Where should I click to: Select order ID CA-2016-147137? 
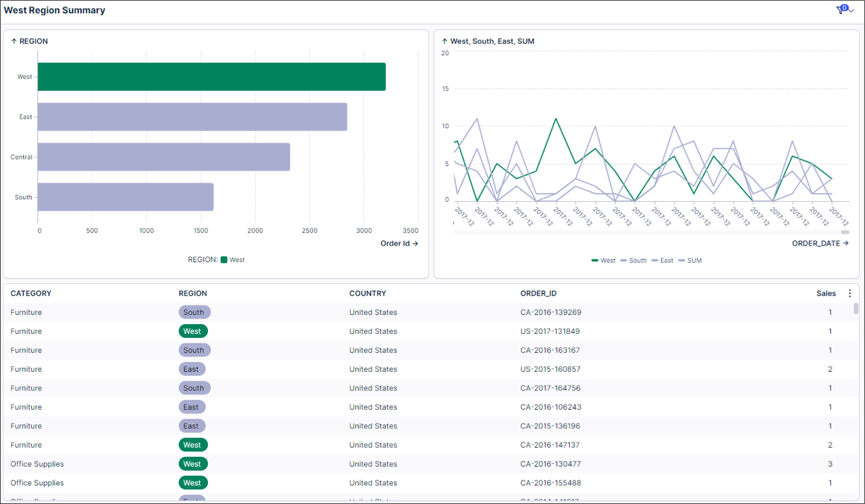550,445
